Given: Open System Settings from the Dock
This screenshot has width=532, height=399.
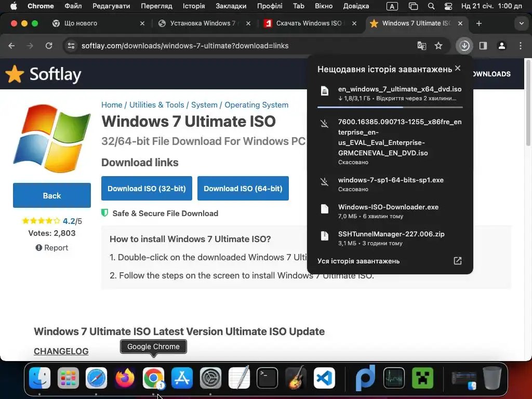Looking at the screenshot, I should 210,378.
